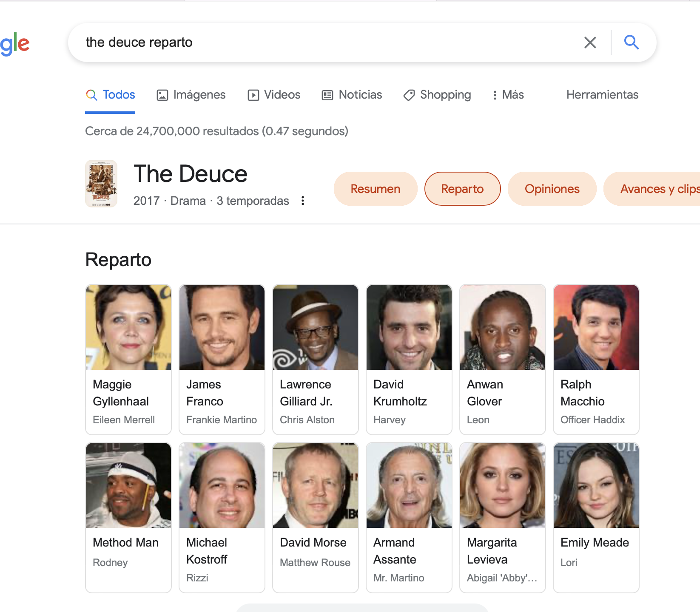The image size is (700, 612).
Task: Click the Rizzi character name
Action: [197, 578]
